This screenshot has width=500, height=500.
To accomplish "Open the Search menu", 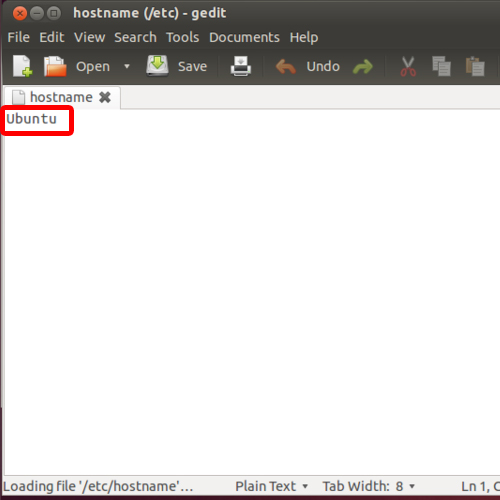I will point(135,37).
